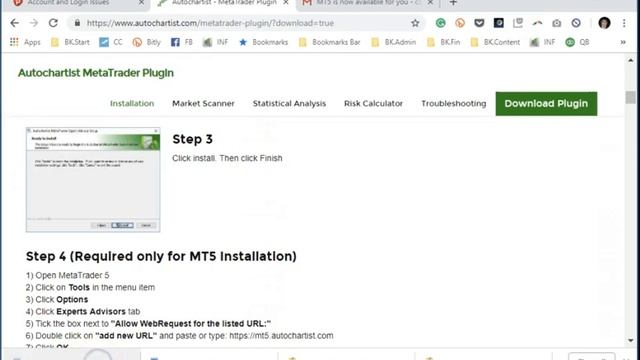Open the CC bookmark
Viewport: 640px width, 360px height.
click(111, 42)
